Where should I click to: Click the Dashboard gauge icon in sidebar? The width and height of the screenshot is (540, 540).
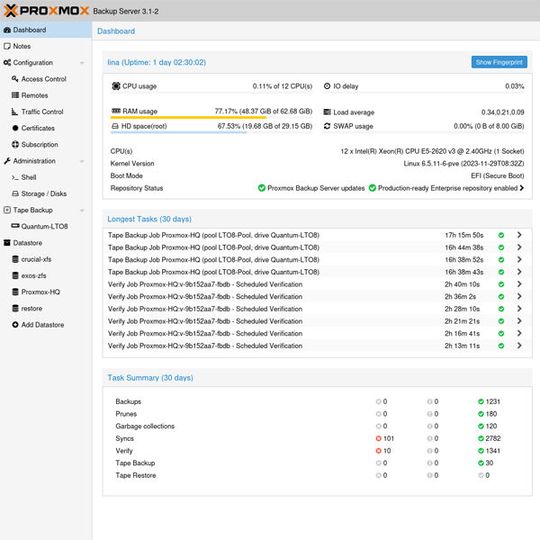(x=7, y=30)
